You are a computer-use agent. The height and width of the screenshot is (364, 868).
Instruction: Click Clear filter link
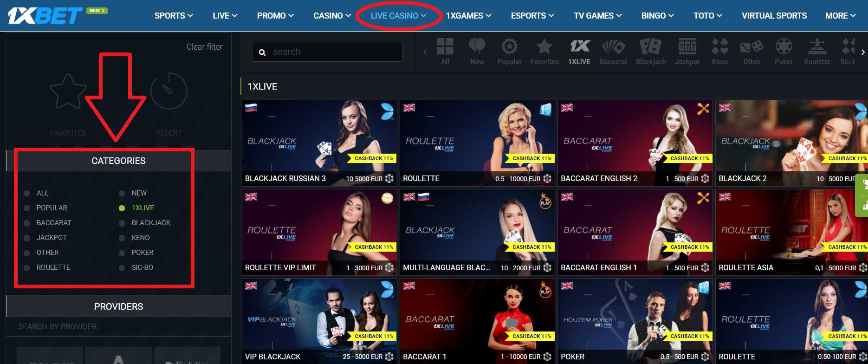click(204, 47)
